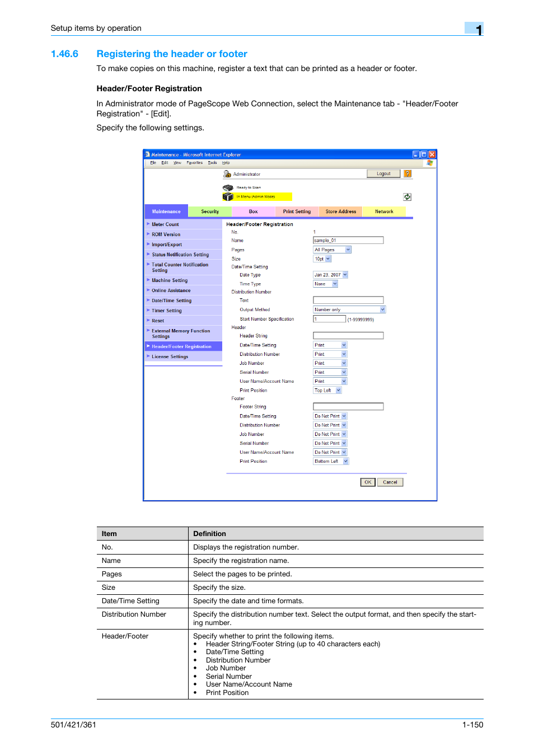
Task: Open the Maintenance tab
Action: [166, 212]
